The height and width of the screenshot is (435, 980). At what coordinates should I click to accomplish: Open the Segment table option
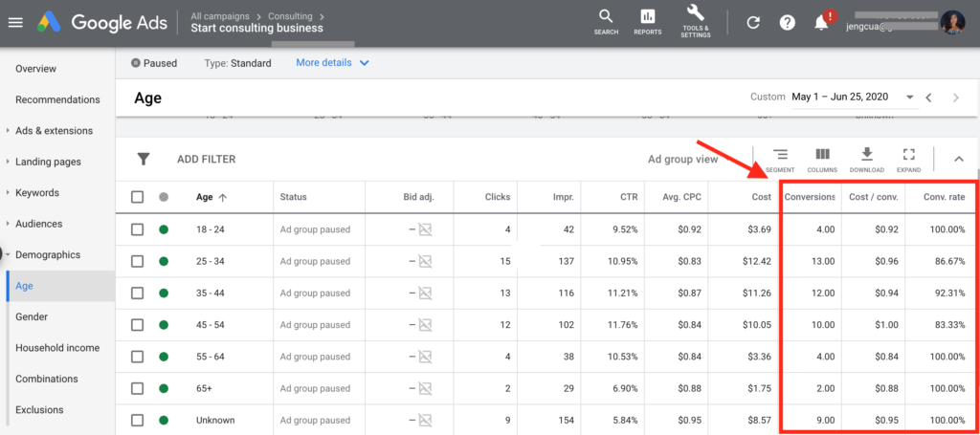point(779,160)
